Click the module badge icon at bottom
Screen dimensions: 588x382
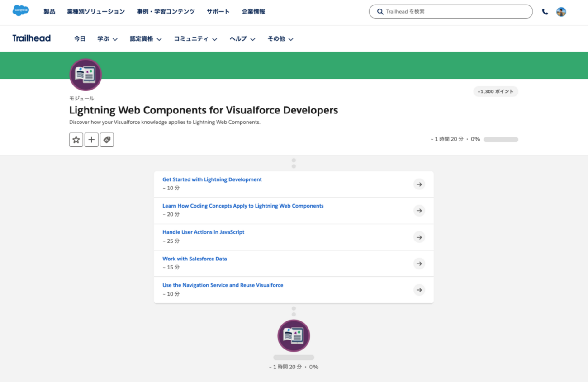click(x=294, y=335)
